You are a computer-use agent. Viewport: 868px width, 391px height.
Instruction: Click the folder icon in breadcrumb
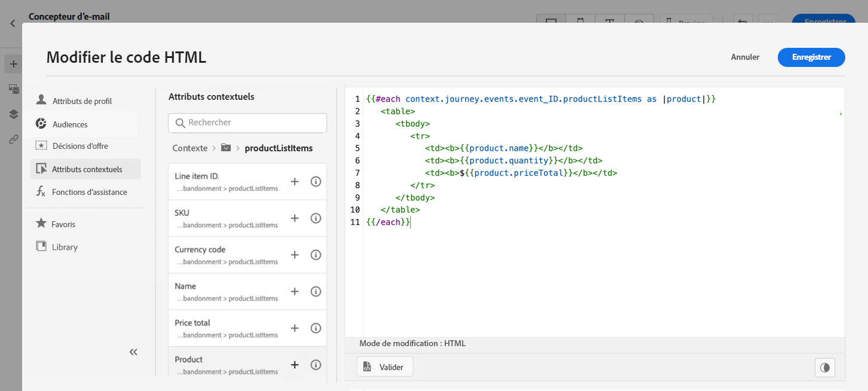226,148
